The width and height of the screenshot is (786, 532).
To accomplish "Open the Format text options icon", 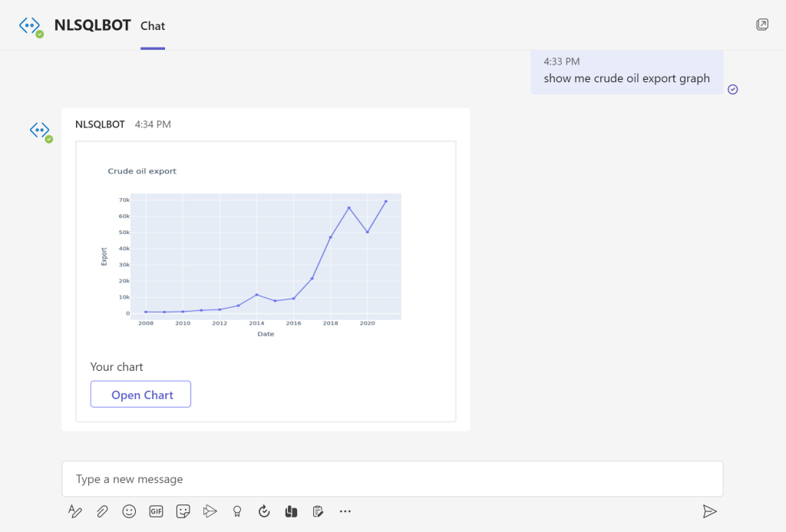I will (x=74, y=511).
